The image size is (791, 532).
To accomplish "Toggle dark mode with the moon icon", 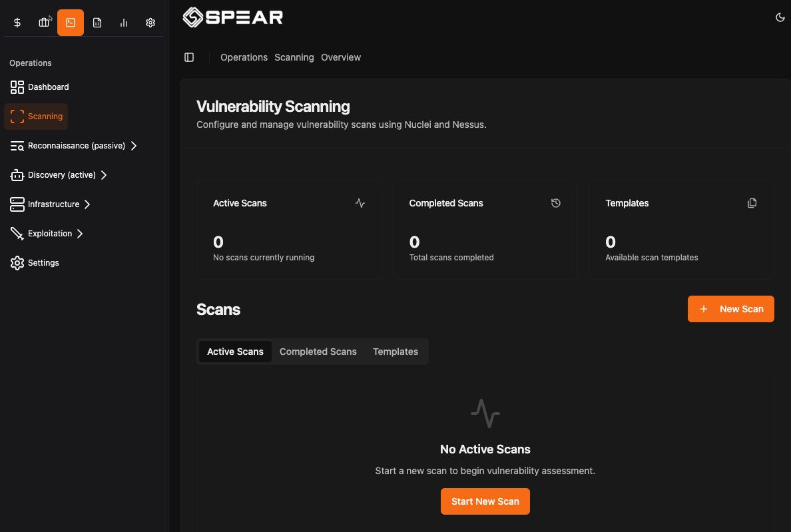I will click(x=780, y=17).
